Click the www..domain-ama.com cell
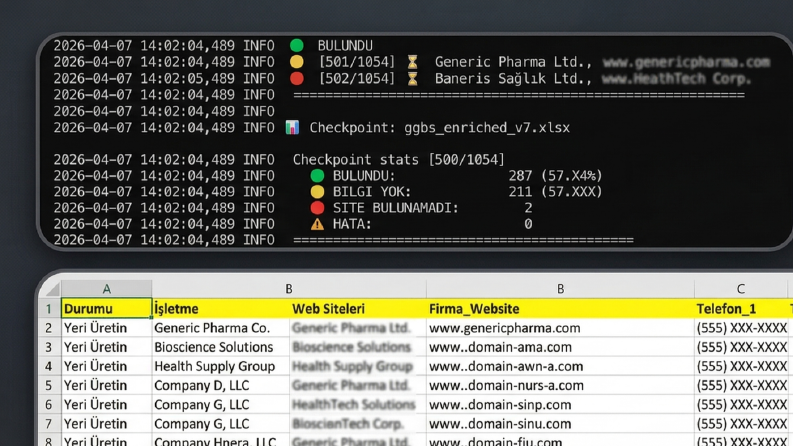The image size is (793, 446). click(x=560, y=347)
